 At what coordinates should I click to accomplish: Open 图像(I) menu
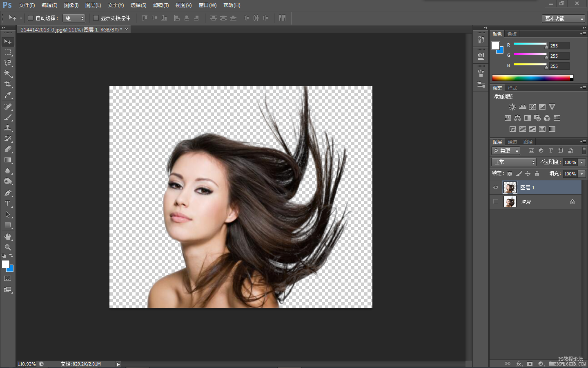click(x=71, y=5)
